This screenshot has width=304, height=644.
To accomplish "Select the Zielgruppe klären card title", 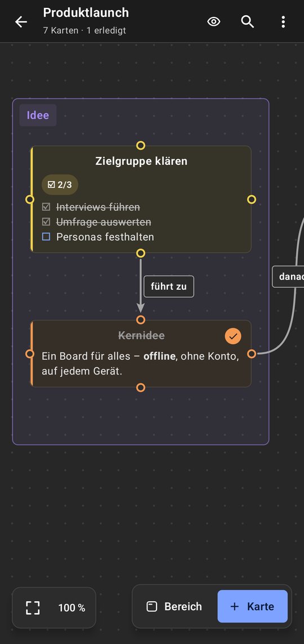I will pos(141,161).
